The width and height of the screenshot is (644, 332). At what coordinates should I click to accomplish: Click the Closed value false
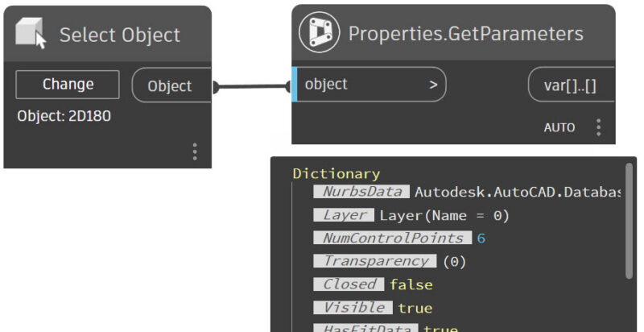(x=411, y=284)
